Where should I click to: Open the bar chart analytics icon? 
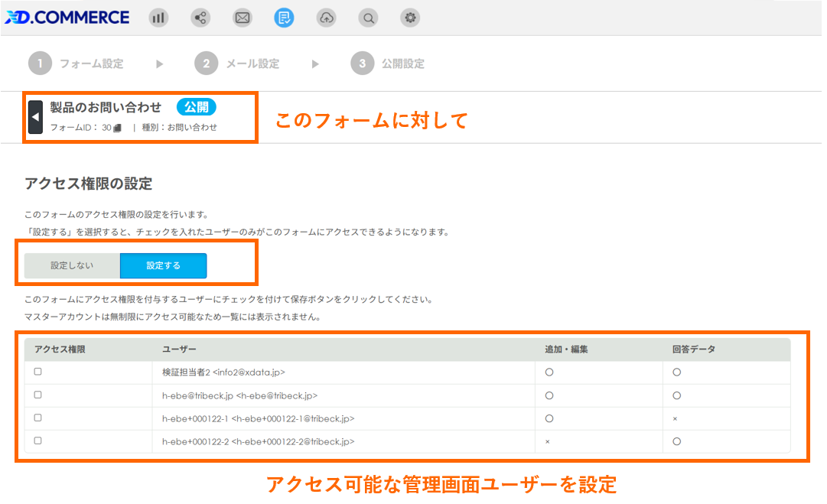(158, 18)
